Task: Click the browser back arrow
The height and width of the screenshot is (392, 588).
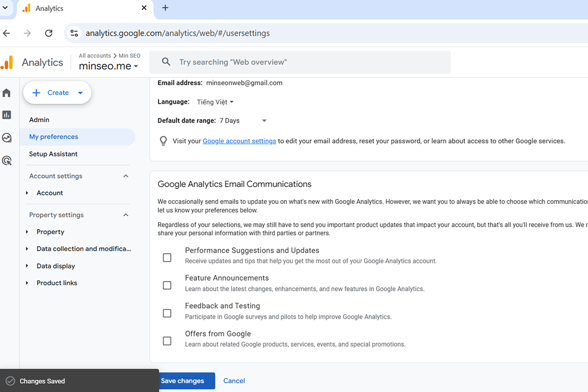Action: [x=7, y=33]
